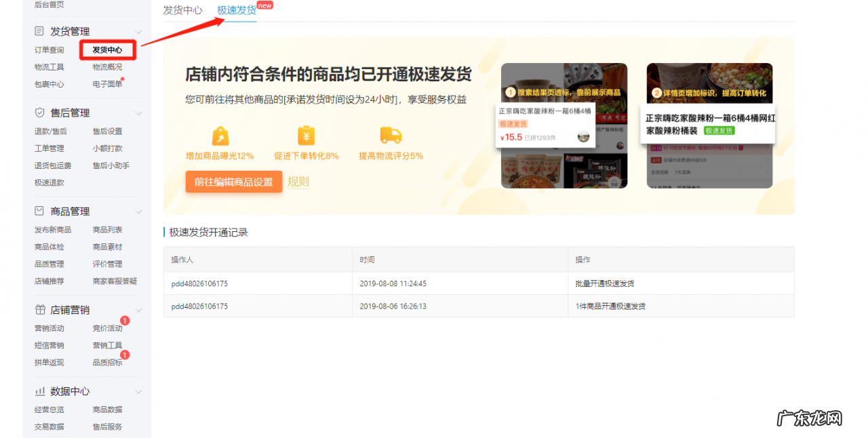The width and height of the screenshot is (868, 438).
Task: Open 竞价活动 with the notification badge
Action: [x=108, y=327]
